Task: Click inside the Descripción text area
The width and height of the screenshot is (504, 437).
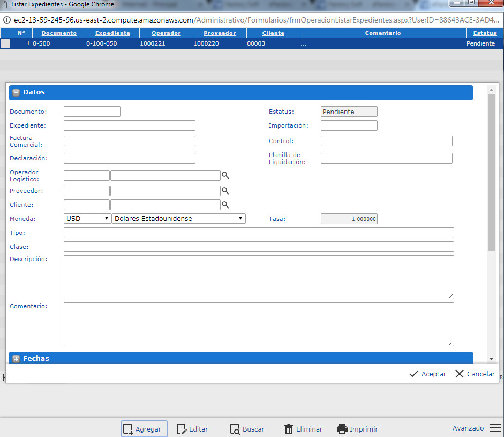Action: [259, 277]
